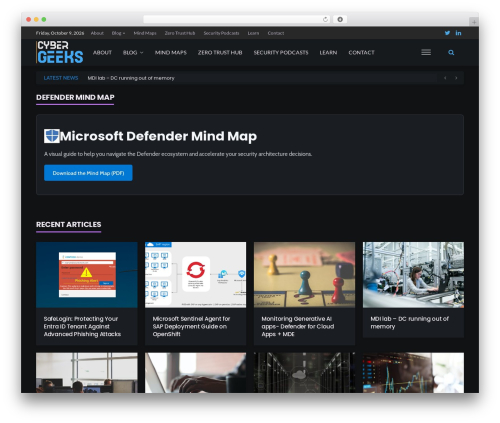The height and width of the screenshot is (423, 500).
Task: Click the RECENT ARTICLES heading
Action: (x=69, y=224)
